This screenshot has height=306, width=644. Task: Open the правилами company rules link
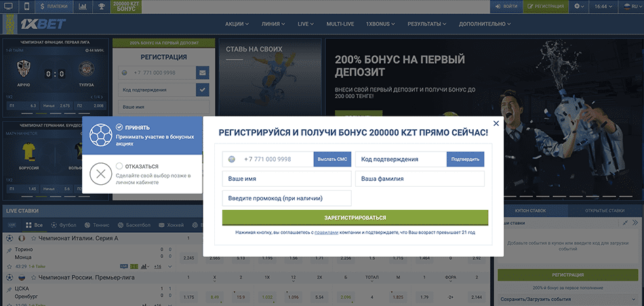click(x=327, y=233)
